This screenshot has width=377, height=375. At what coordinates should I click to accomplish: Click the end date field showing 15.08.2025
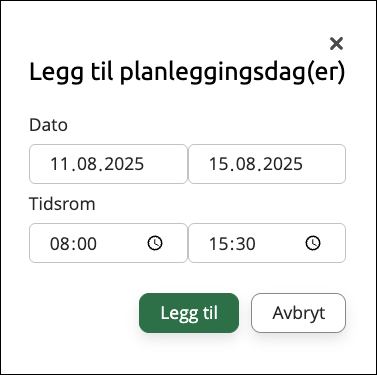[x=267, y=164]
